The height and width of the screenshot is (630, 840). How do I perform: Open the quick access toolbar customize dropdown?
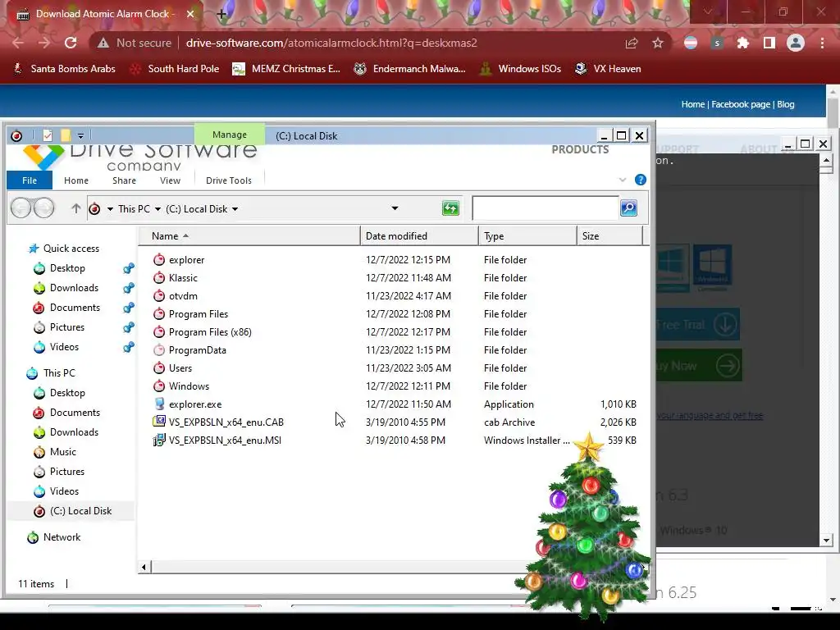pyautogui.click(x=80, y=136)
